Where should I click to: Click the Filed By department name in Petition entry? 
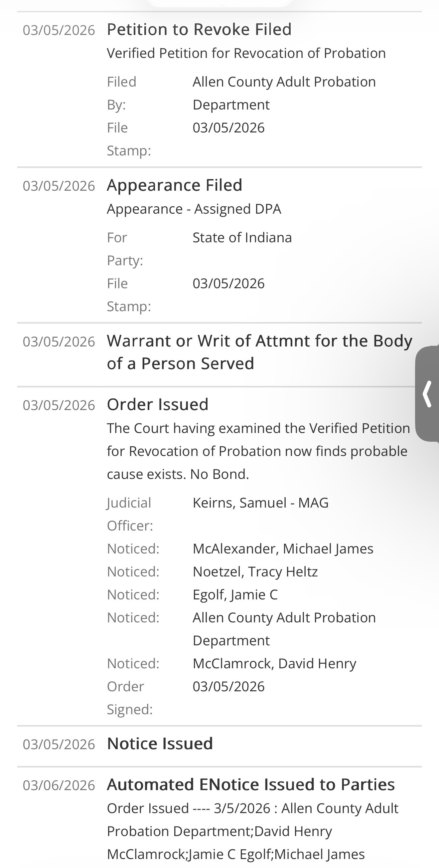[284, 93]
